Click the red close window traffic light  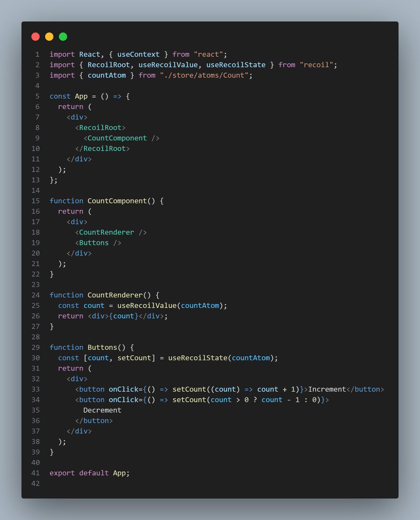tap(35, 36)
